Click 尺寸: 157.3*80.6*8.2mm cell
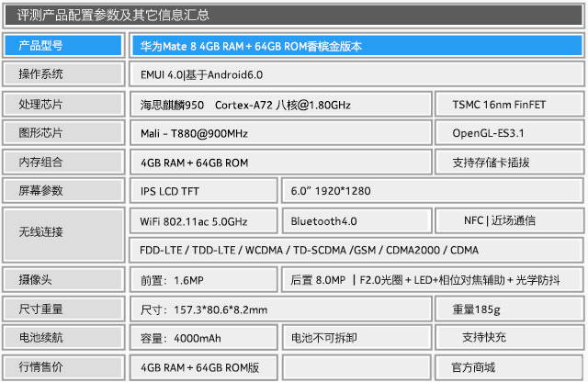The height and width of the screenshot is (382, 588). pyautogui.click(x=280, y=309)
